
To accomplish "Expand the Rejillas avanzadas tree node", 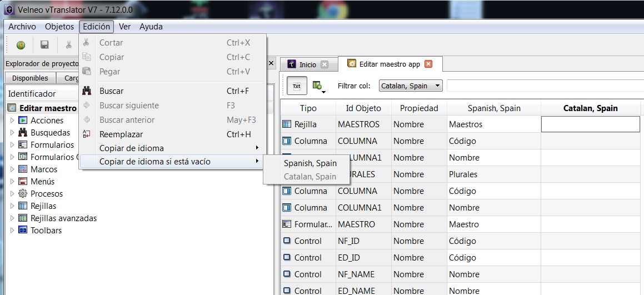I will pyautogui.click(x=12, y=218).
